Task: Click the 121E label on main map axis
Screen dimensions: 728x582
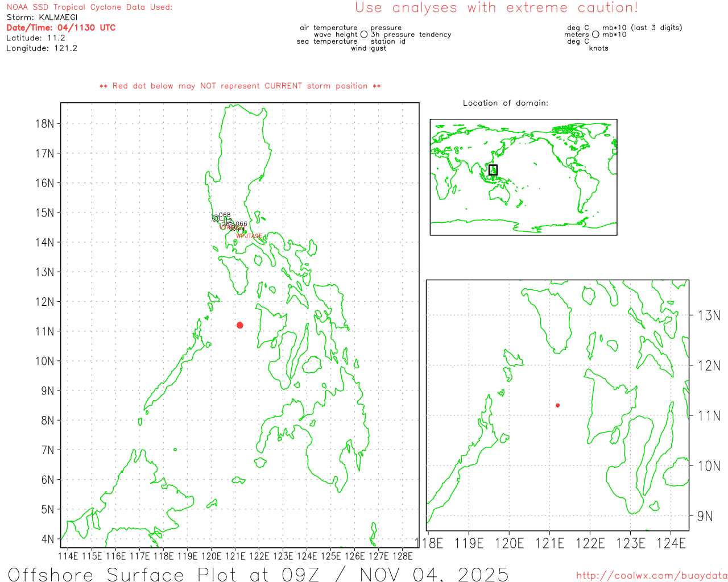Action: (x=235, y=556)
